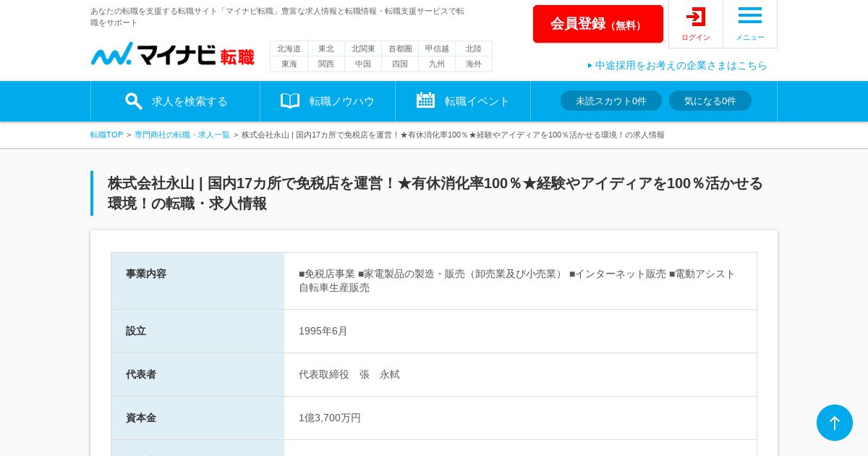Select the 中国 region link
The image size is (868, 456).
point(363,64)
